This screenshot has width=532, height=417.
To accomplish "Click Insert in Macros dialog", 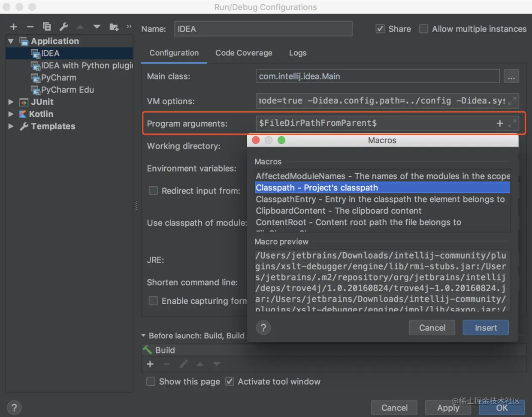I will [486, 328].
